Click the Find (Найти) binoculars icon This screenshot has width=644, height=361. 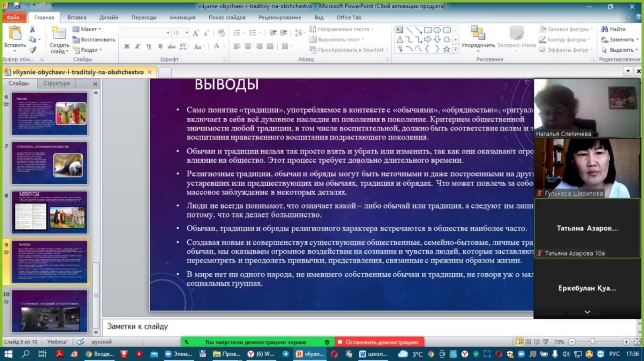604,29
